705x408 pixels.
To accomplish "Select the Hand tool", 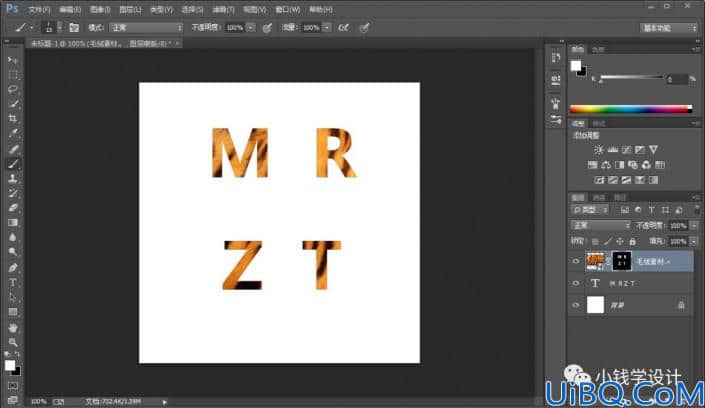I will point(13,327).
